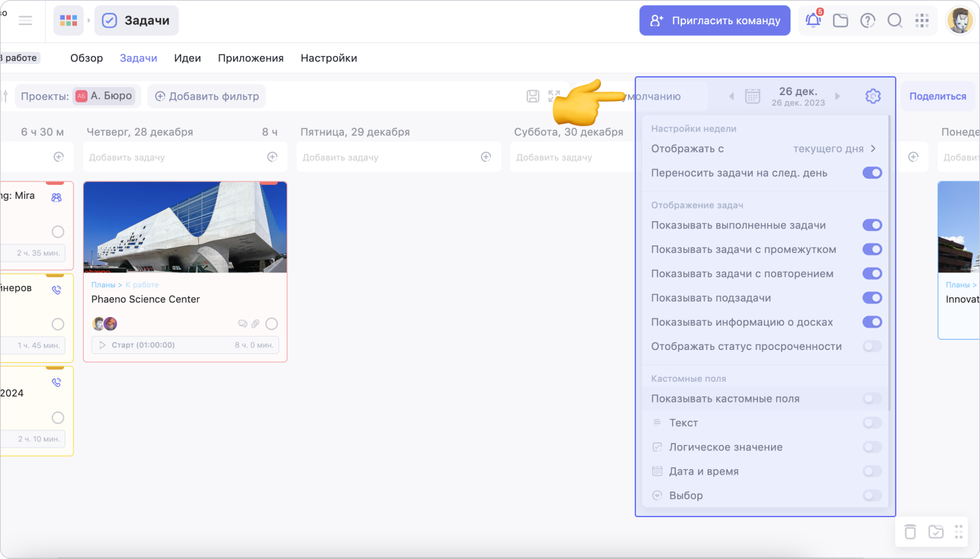
Task: Click the phone call icon on the 1 ч. 45 мин. card
Action: pos(57,290)
